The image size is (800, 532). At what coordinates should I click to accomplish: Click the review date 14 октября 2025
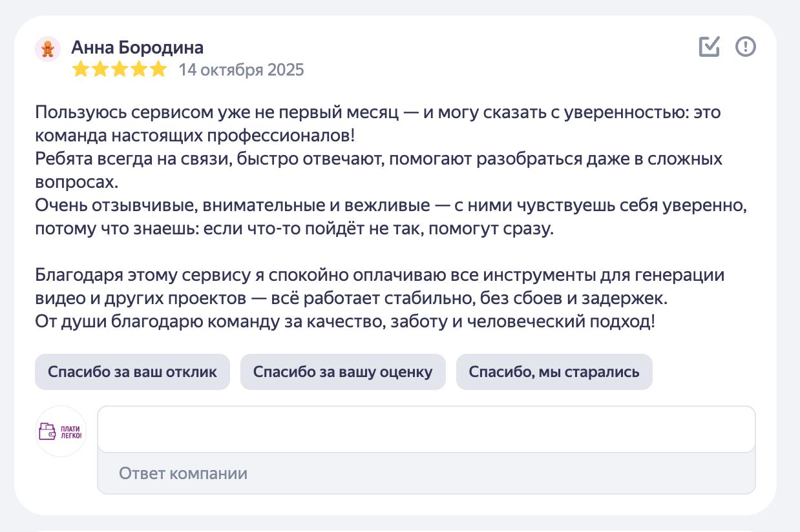click(x=241, y=70)
